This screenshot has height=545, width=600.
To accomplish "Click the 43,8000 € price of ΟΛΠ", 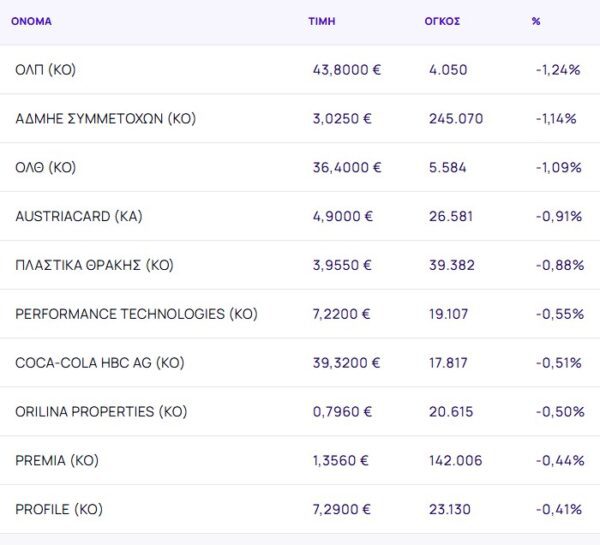I will point(347,70).
